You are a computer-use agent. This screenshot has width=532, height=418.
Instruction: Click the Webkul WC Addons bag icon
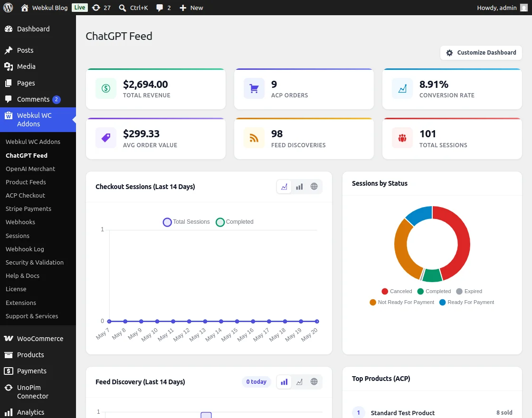coord(9,116)
